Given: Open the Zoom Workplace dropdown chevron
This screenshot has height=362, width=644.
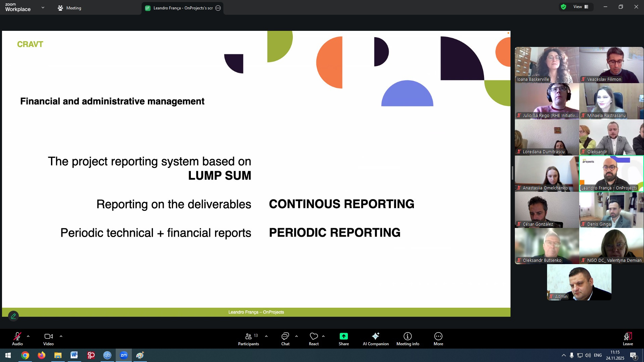Looking at the screenshot, I should 43,7.
